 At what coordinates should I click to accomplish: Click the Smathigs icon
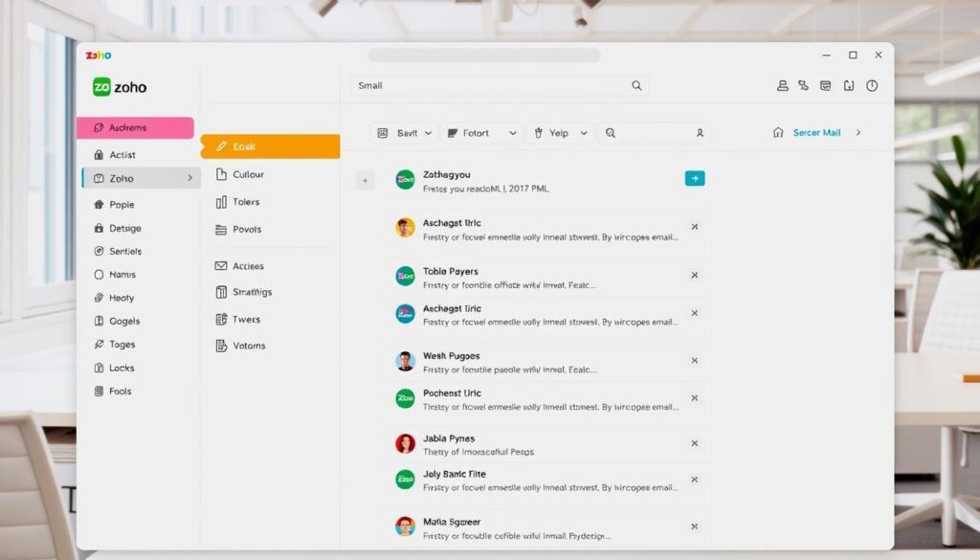(221, 292)
